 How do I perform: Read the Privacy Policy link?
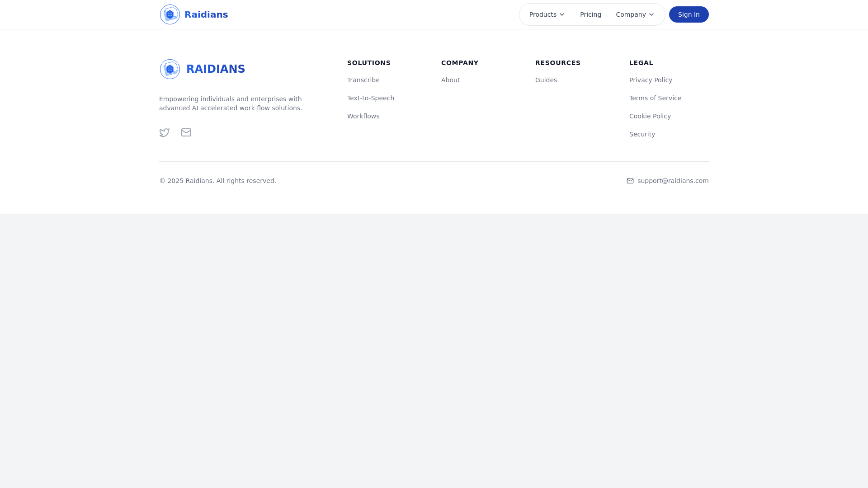point(651,80)
